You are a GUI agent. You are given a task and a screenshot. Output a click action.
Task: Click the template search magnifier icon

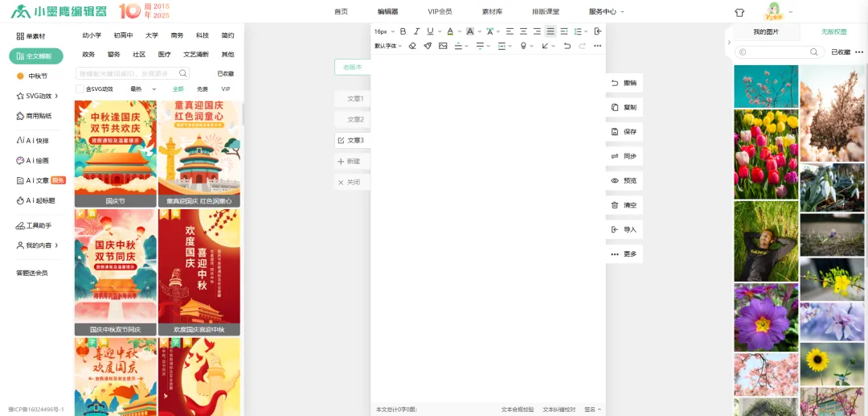183,73
